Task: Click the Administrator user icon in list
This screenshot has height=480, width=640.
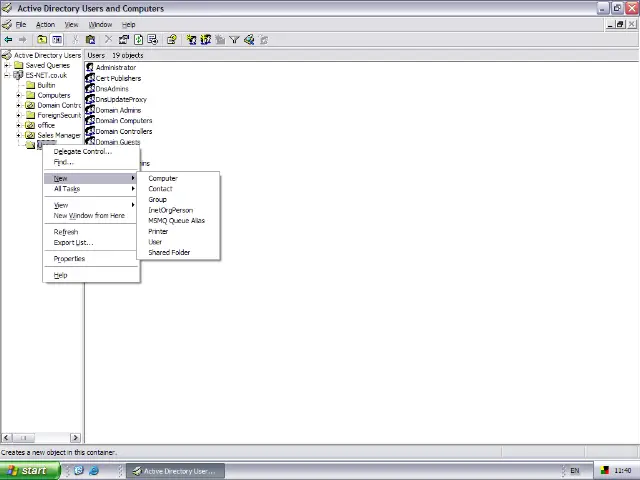Action: [90, 67]
